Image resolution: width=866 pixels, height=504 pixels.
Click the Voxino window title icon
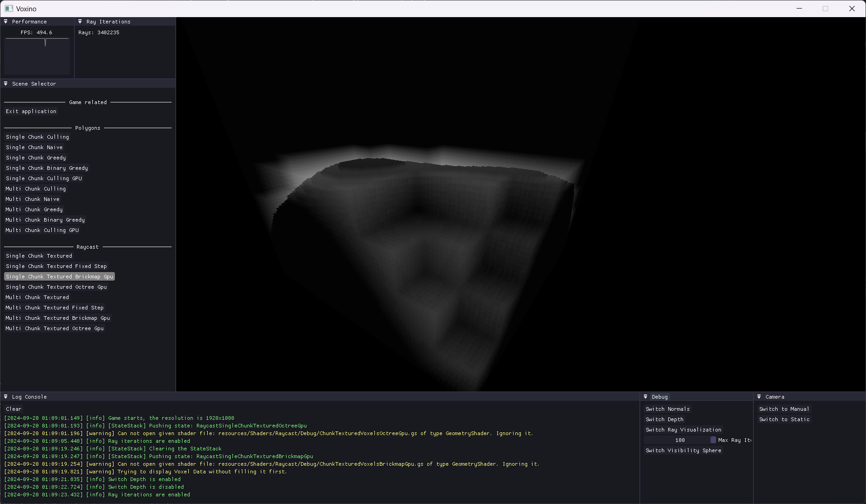(9, 9)
